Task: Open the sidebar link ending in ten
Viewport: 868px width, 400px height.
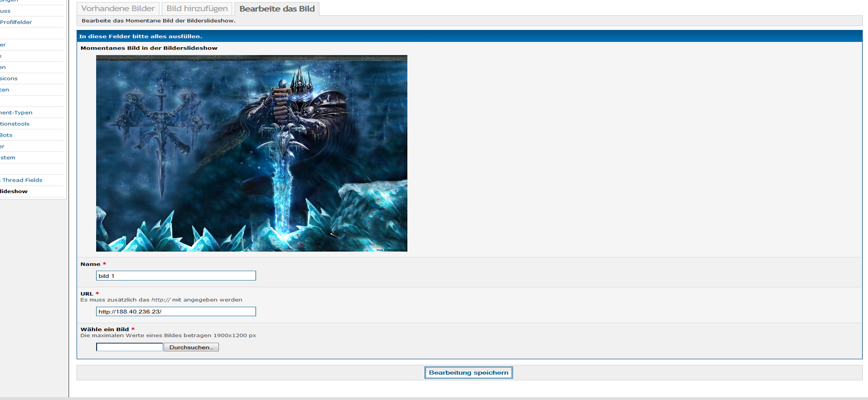Action: (x=5, y=90)
